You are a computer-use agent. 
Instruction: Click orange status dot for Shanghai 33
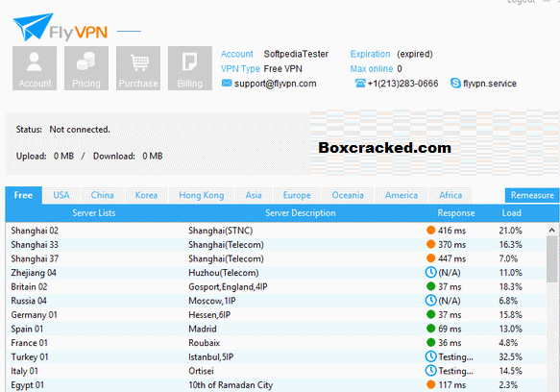[430, 244]
